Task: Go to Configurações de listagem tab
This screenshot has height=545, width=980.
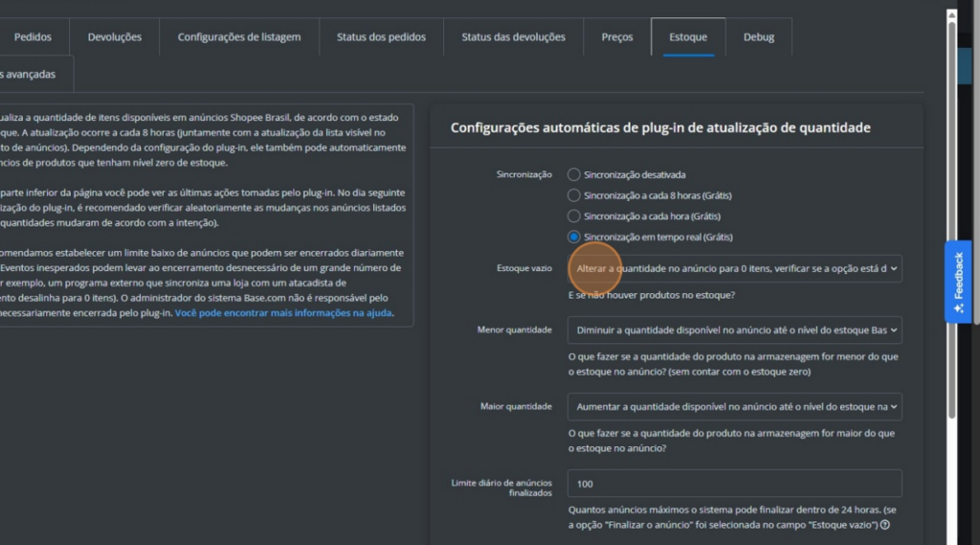Action: tap(239, 37)
